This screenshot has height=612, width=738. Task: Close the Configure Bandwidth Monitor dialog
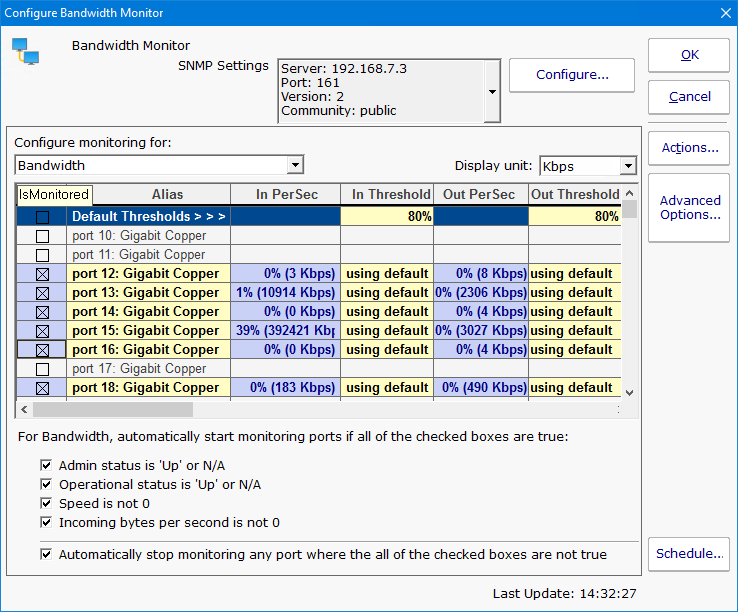point(726,13)
